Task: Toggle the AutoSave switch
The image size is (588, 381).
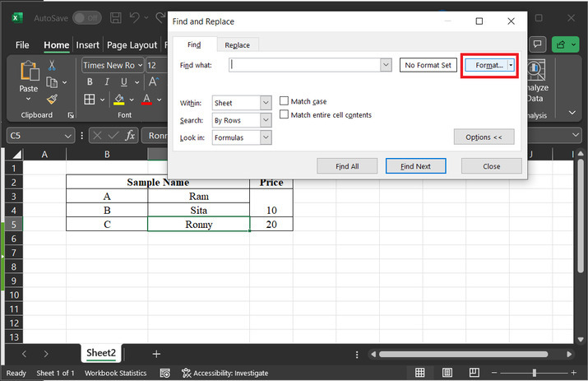Action: (x=86, y=17)
